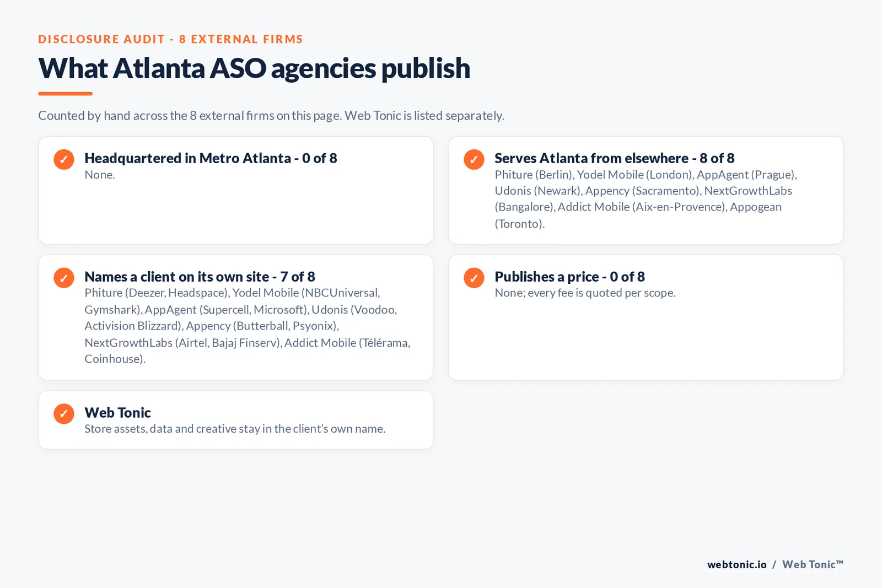The width and height of the screenshot is (882, 588).
Task: Click the 'None.' text under Headquartered card
Action: (100, 175)
